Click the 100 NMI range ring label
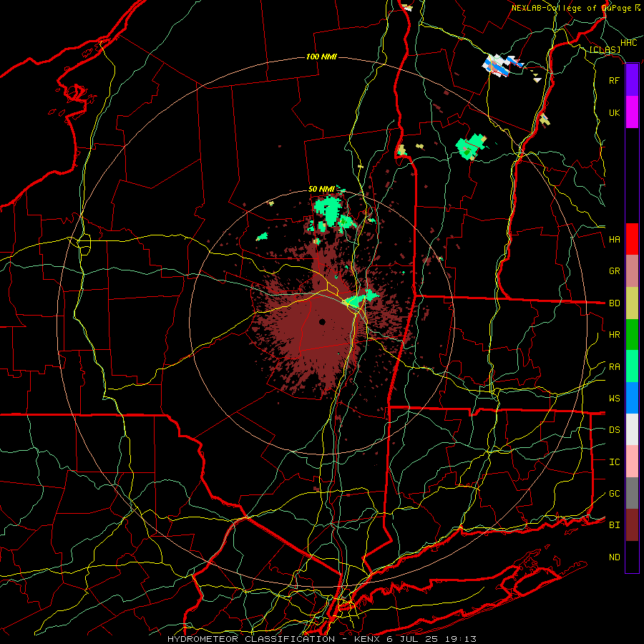 click(x=321, y=57)
